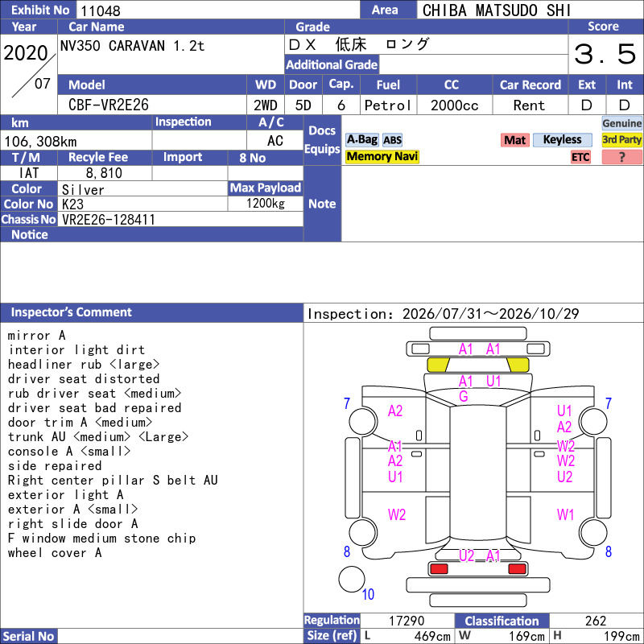This screenshot has height=644, width=644.
Task: Click the comment 'trunk AU <medium> <Large>'
Action: (98, 436)
